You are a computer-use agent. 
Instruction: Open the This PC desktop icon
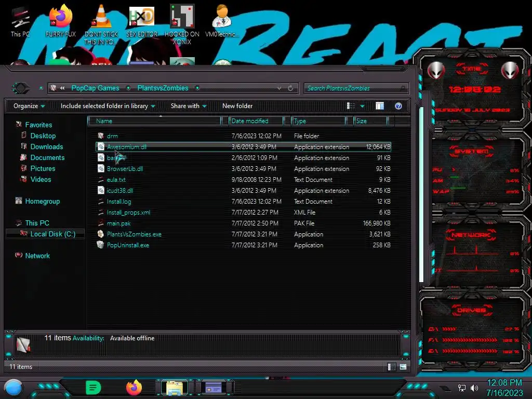pos(20,21)
